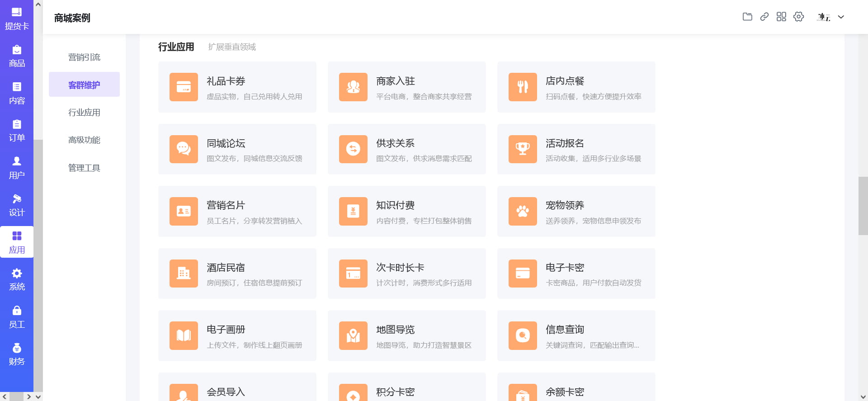
Task: Click the 知识付费 document icon
Action: [353, 211]
